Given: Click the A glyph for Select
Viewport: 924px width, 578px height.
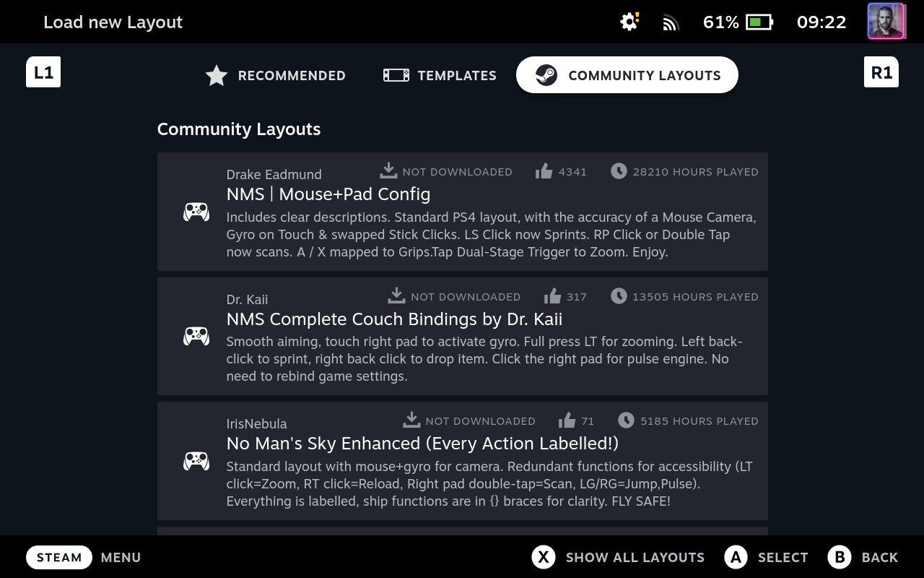Looking at the screenshot, I should 736,557.
